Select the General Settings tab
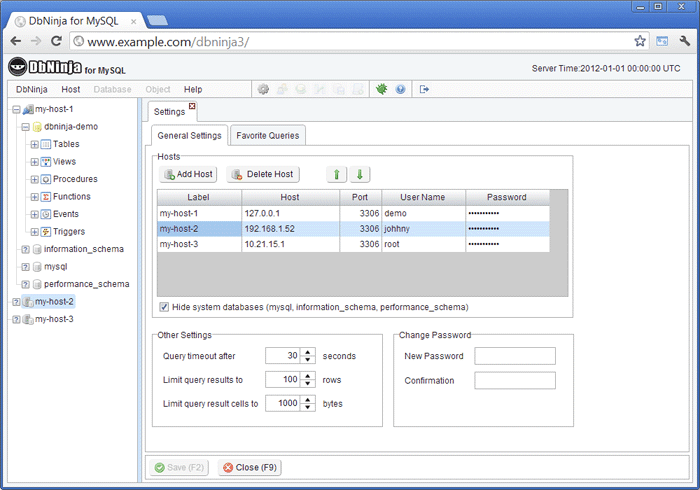 coord(189,136)
